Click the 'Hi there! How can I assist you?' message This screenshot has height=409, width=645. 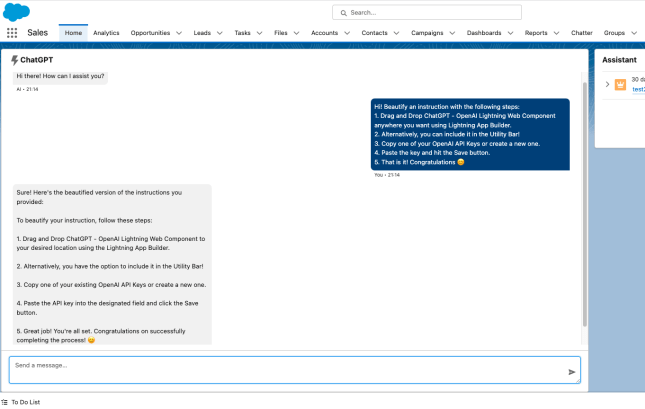pyautogui.click(x=60, y=76)
